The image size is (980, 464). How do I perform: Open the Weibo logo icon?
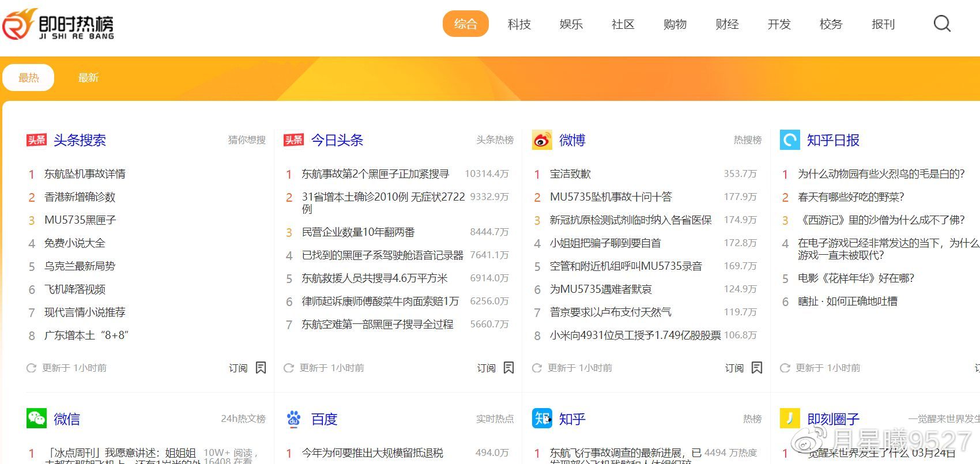[541, 140]
